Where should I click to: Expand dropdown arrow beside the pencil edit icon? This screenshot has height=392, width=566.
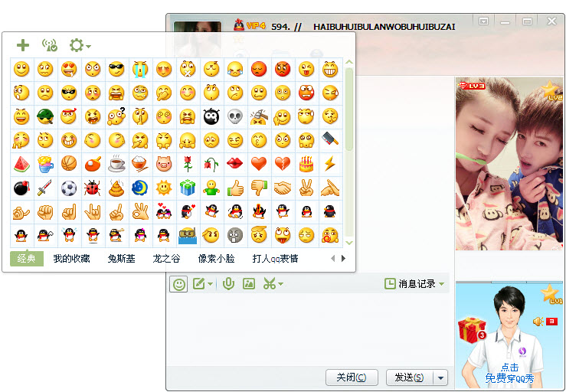(x=210, y=285)
